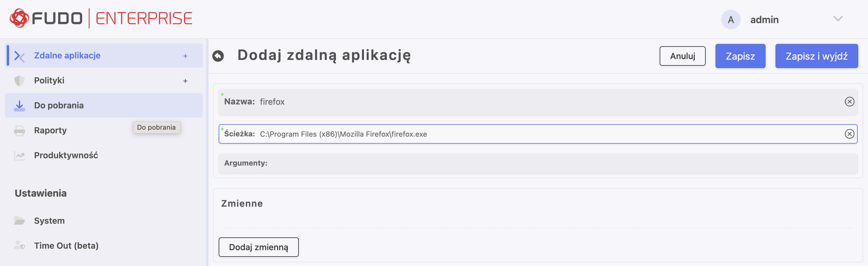Image resolution: width=868 pixels, height=266 pixels.
Task: Open the Raporty menu item
Action: (x=51, y=131)
